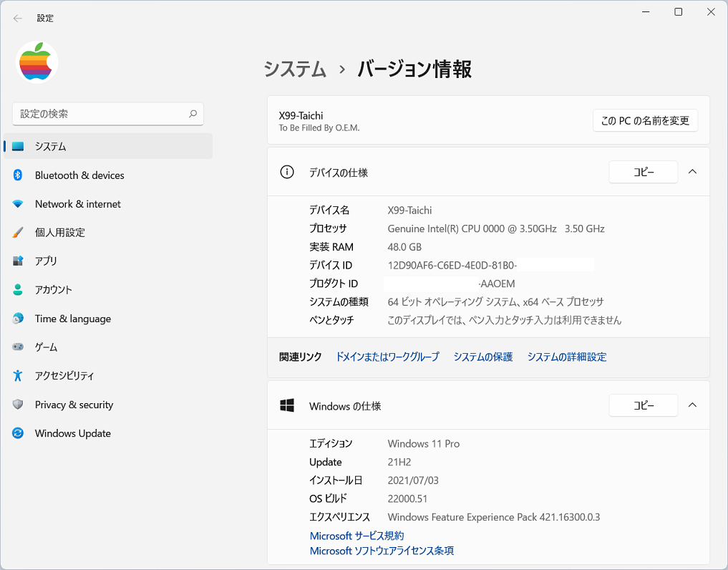The image size is (728, 570).
Task: Open Windows Update settings
Action: [108, 433]
